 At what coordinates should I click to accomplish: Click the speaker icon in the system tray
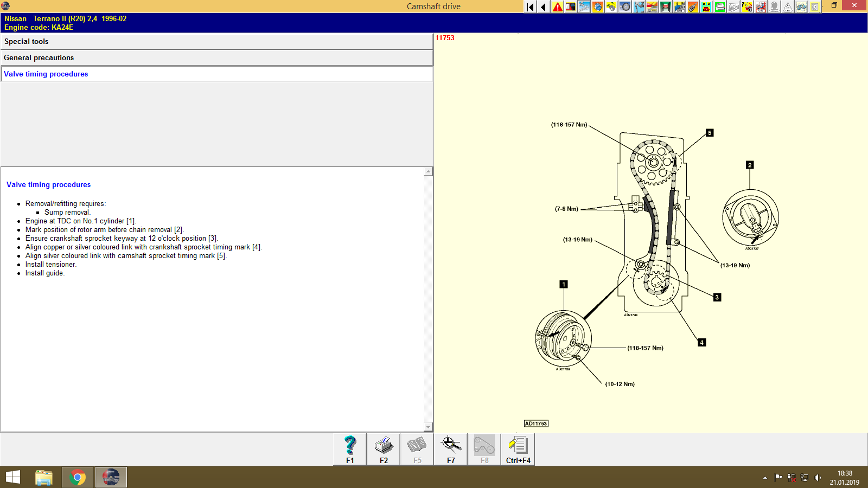coord(819,478)
